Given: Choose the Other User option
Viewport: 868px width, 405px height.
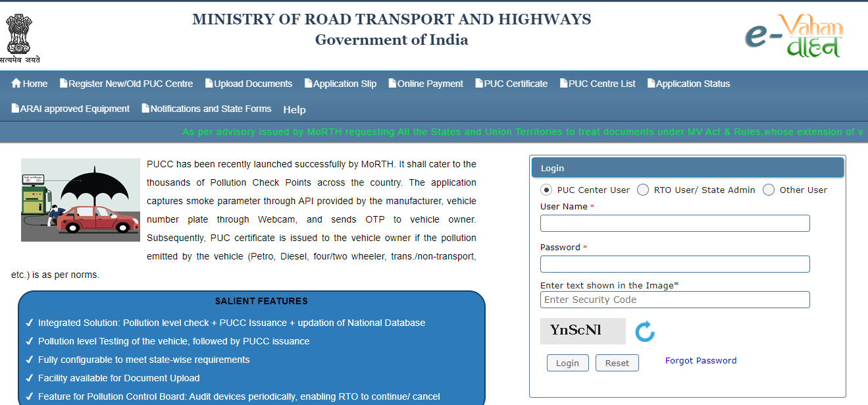Looking at the screenshot, I should (768, 189).
